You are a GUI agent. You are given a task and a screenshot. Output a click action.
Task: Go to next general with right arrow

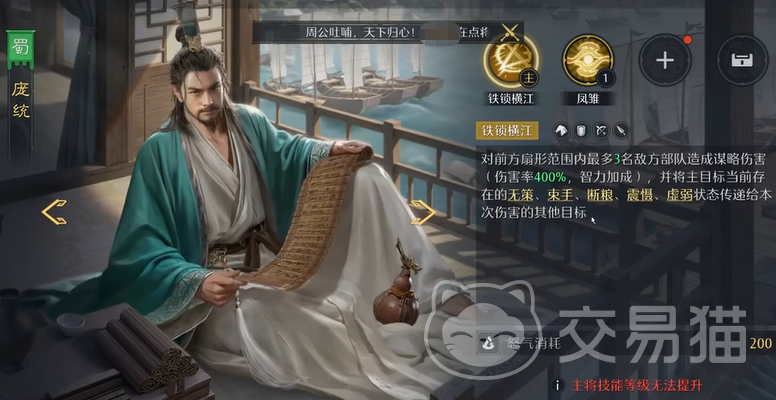(x=423, y=212)
